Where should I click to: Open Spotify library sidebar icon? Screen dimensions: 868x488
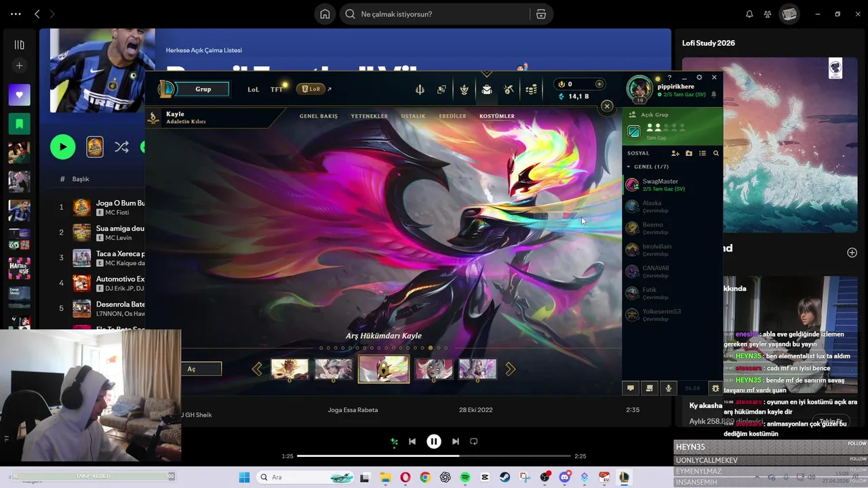pyautogui.click(x=19, y=45)
